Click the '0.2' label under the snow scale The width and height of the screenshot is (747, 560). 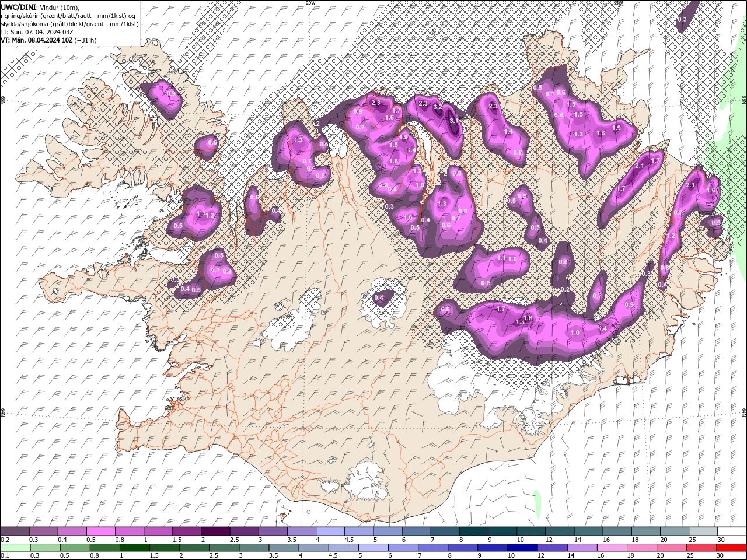4,540
